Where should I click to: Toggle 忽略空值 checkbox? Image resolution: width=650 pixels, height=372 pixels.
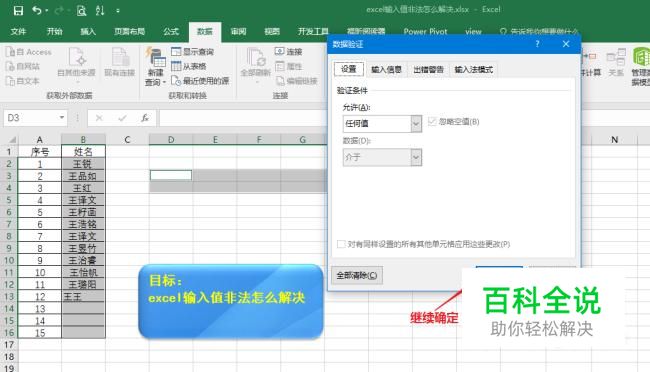point(432,122)
